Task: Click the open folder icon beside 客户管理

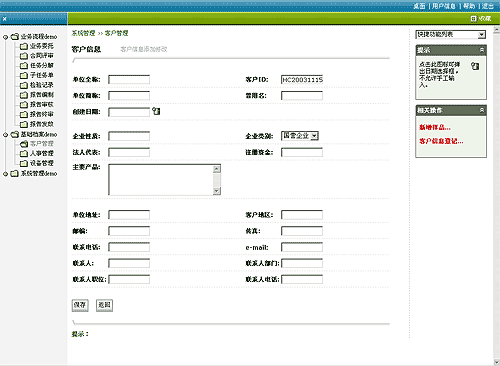Action: [x=24, y=144]
